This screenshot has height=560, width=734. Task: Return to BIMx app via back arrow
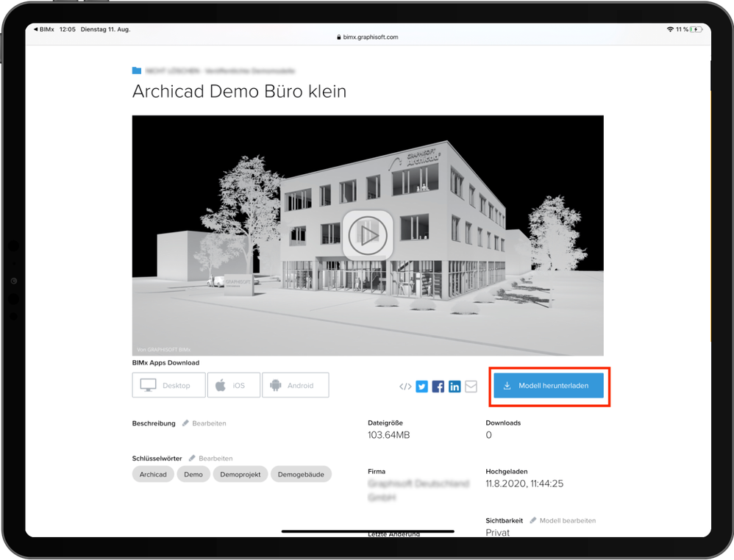(x=44, y=29)
